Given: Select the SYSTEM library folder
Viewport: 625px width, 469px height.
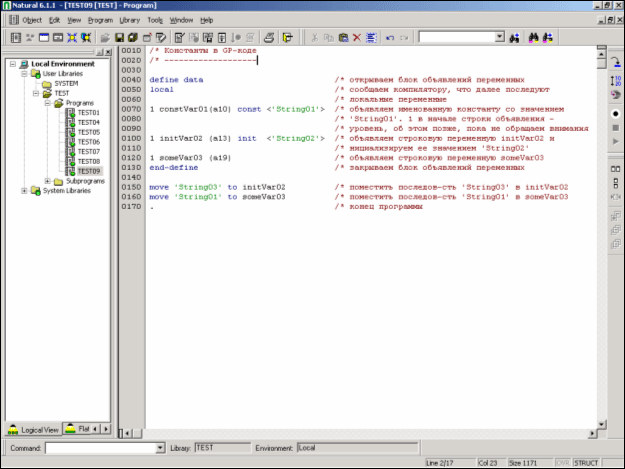Looking at the screenshot, I should coord(65,83).
